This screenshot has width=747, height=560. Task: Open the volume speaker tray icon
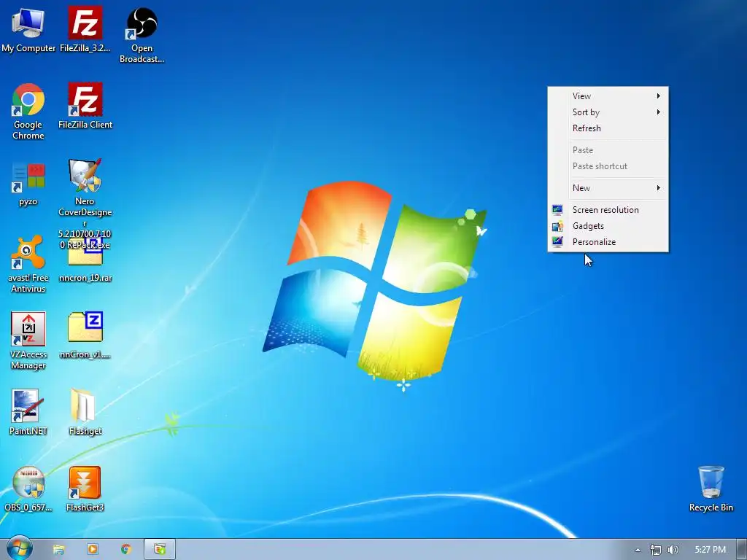point(673,550)
